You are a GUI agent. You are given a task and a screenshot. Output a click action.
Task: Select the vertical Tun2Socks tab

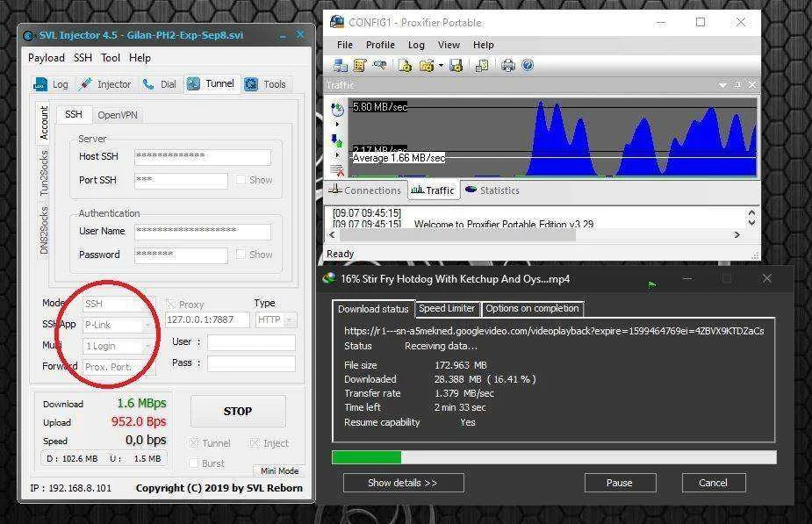tap(44, 172)
